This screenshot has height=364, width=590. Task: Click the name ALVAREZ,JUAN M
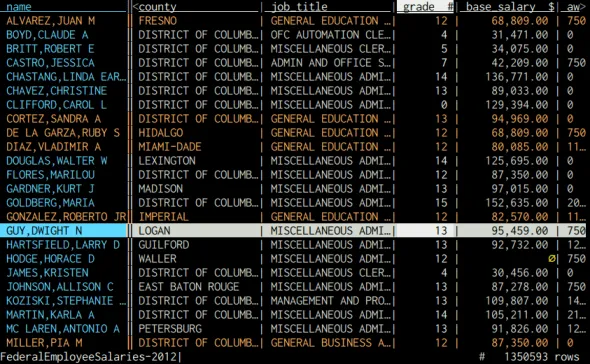pos(50,21)
